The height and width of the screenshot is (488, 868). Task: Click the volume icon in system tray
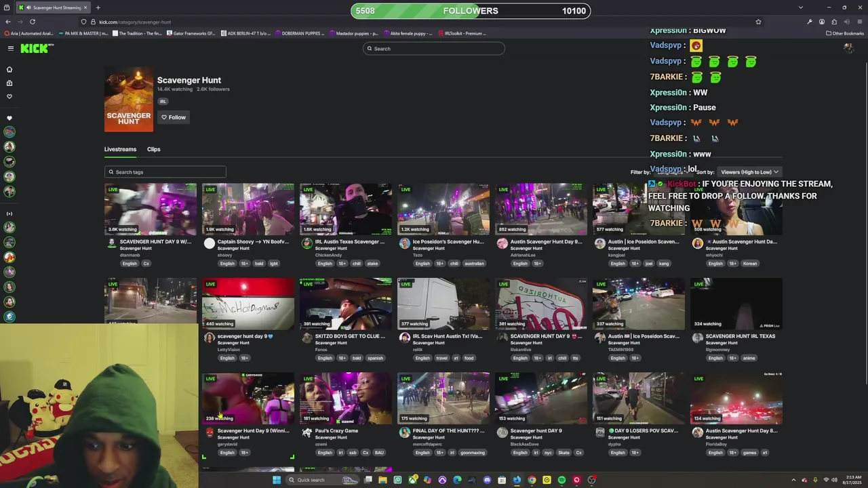(x=834, y=480)
